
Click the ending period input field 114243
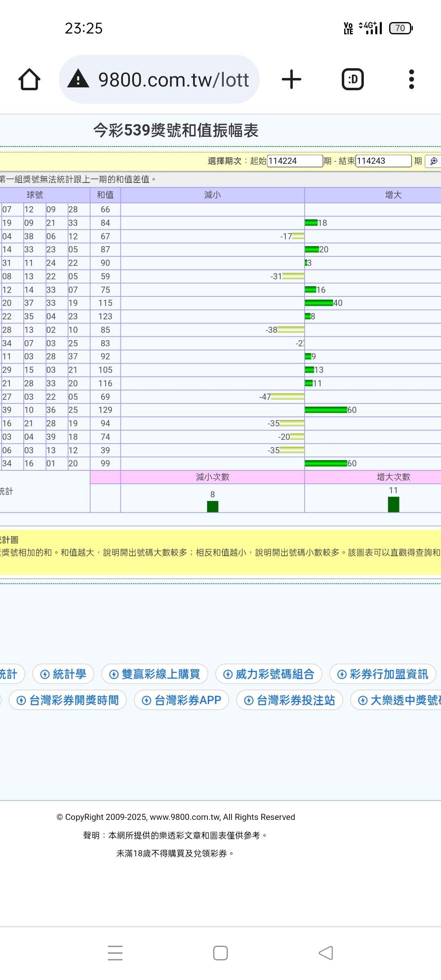(383, 161)
